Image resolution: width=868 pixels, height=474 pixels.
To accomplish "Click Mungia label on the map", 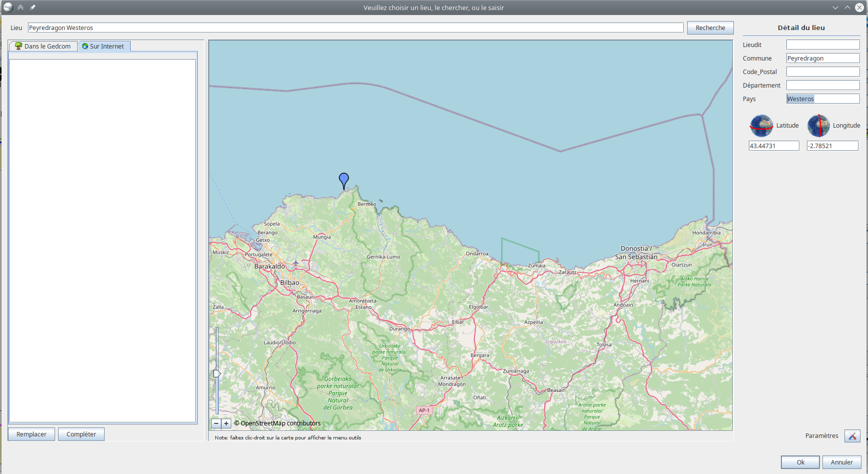I will [322, 237].
